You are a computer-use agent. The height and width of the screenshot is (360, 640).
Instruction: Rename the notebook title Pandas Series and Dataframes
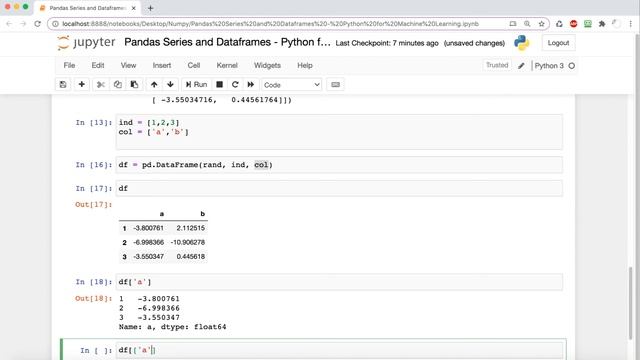(227, 42)
